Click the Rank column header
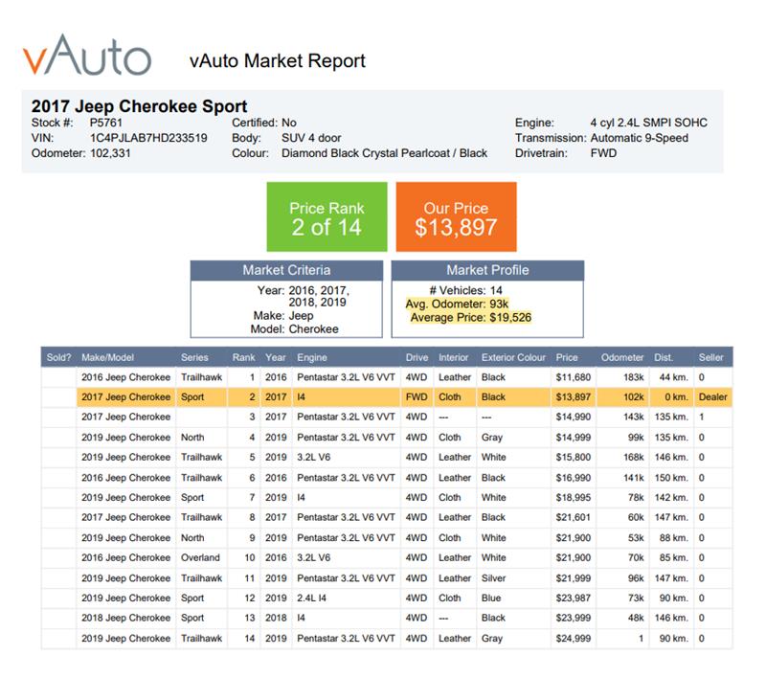 (x=244, y=357)
